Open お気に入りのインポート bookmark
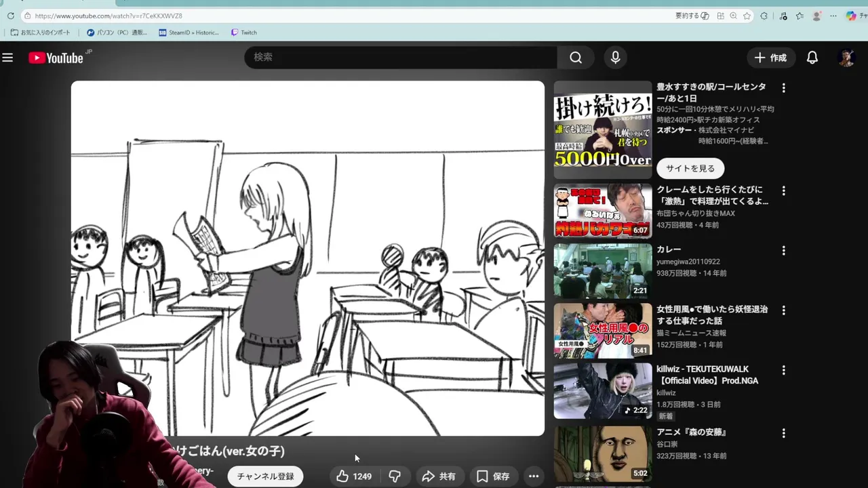 coord(41,33)
